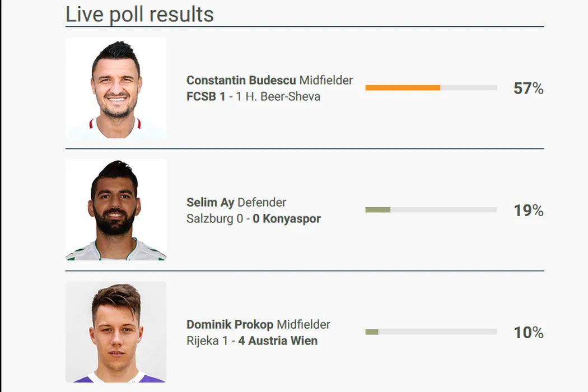Click the Rijeka team name
The image size is (588, 392).
(x=202, y=340)
